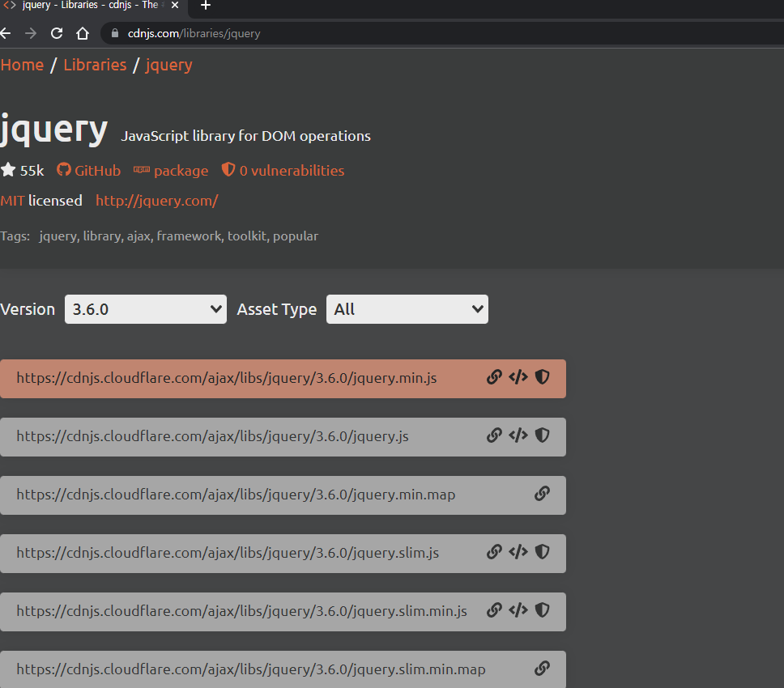784x688 pixels.
Task: Click the jquery.slim.js URL text
Action: (228, 553)
